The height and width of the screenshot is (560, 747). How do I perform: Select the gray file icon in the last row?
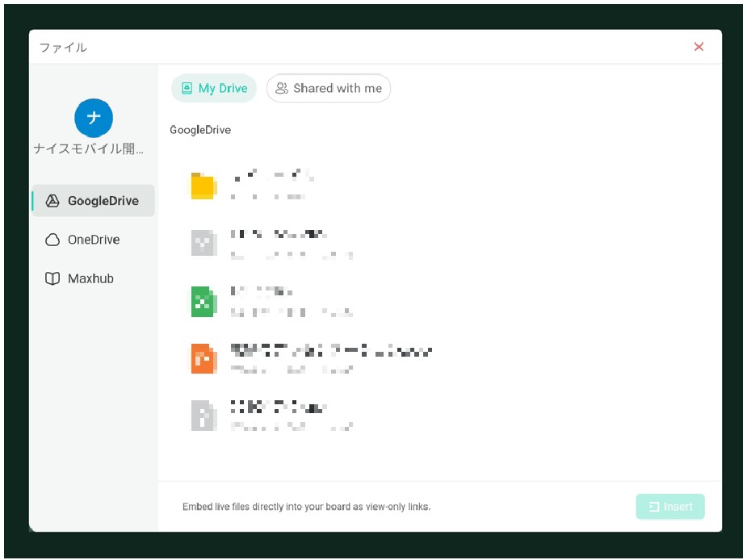coord(204,416)
